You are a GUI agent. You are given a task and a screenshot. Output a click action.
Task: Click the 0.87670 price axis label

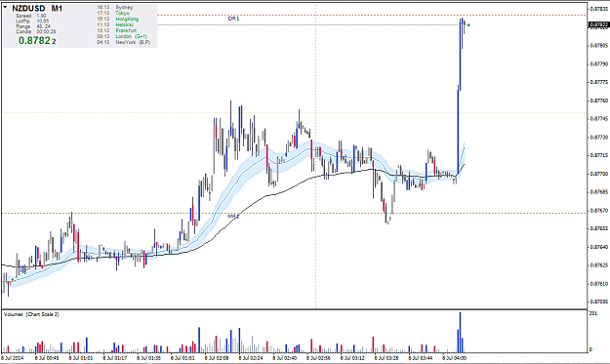[598, 211]
